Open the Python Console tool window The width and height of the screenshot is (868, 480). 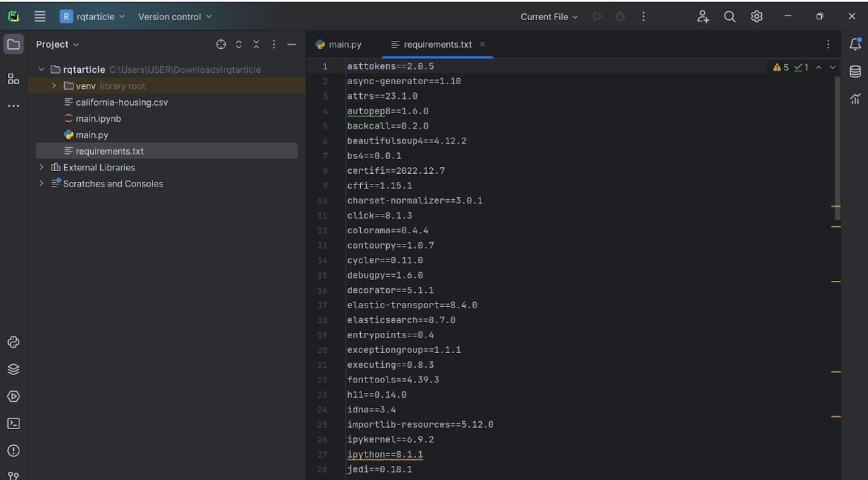(13, 342)
